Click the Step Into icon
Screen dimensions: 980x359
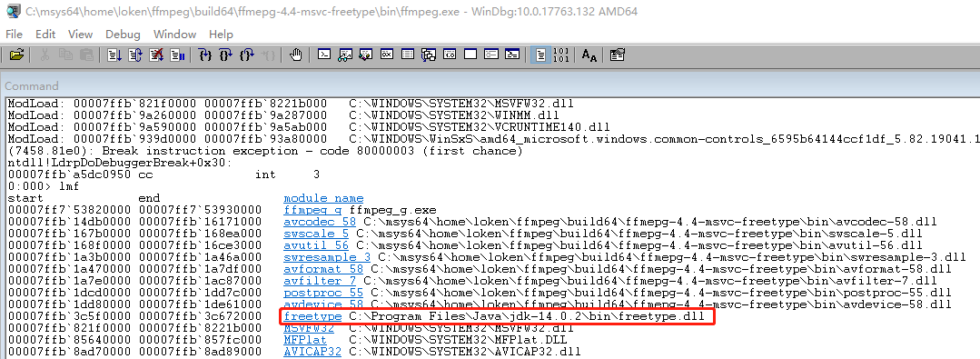(x=205, y=55)
